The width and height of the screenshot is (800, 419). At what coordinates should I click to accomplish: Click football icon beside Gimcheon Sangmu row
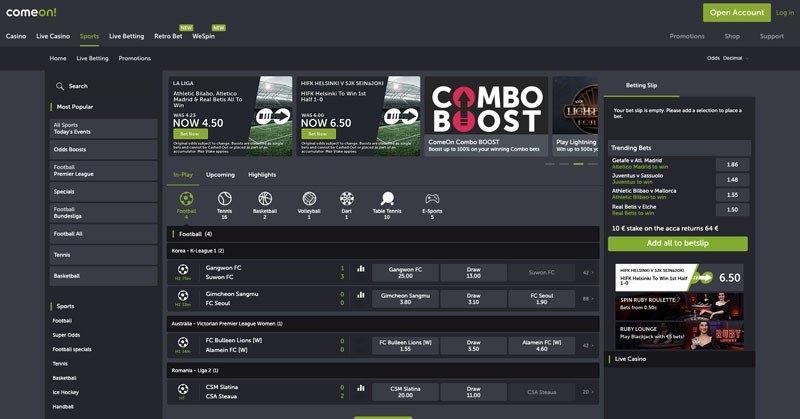(x=183, y=295)
